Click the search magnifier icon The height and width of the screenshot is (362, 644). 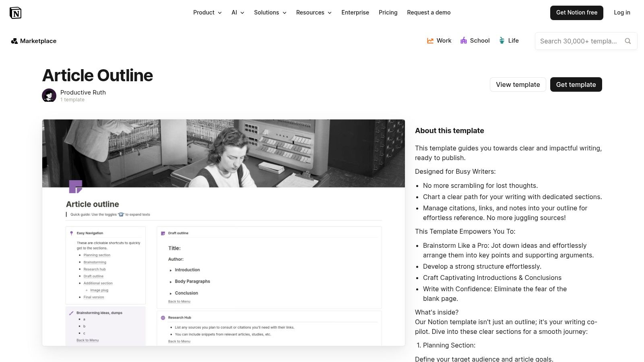(627, 41)
